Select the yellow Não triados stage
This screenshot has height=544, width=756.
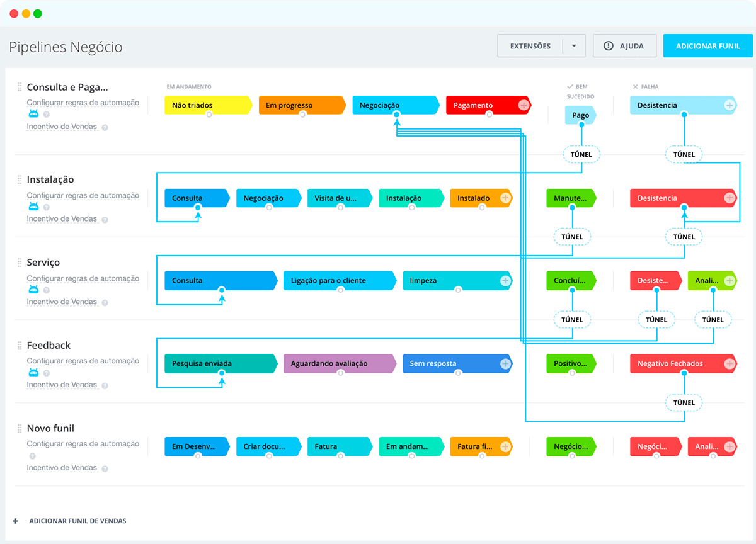coord(207,105)
